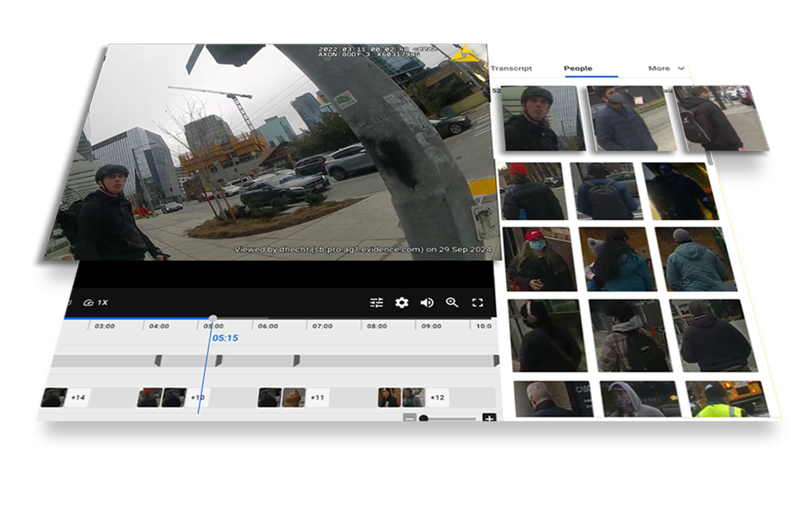Zoom out the timeline with minus button
This screenshot has width=812, height=520.
coord(410,418)
